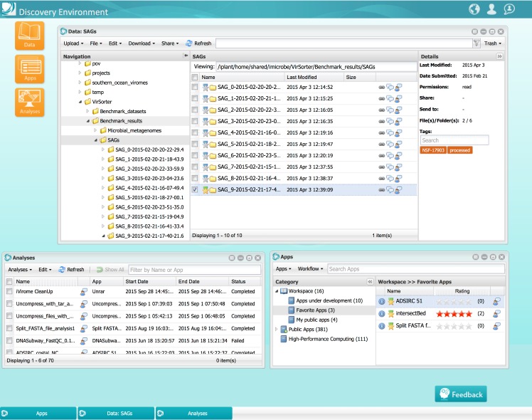Click the notifications icon in header
Screen dimensions: 532x420
(x=509, y=9)
